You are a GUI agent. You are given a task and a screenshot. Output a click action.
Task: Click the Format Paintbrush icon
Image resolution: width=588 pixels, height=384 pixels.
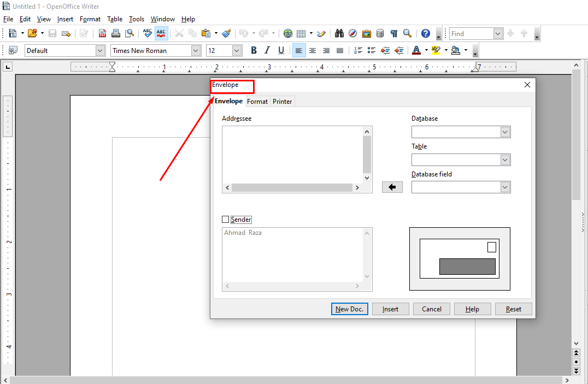tap(226, 33)
